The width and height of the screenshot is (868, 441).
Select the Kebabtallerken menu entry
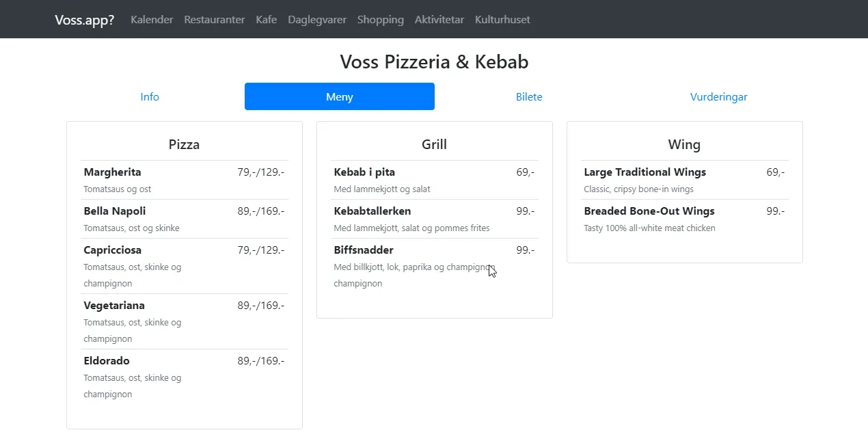[x=372, y=211]
